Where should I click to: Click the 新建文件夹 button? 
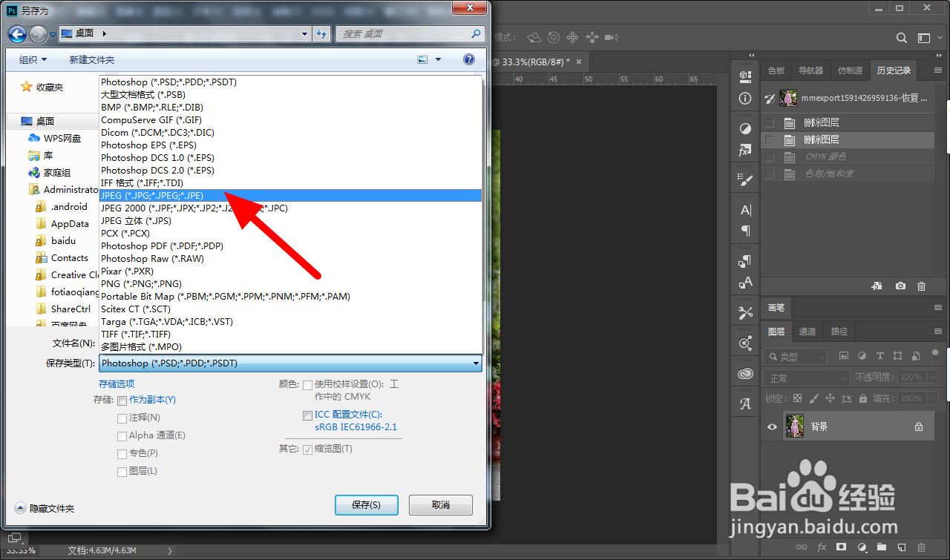click(92, 60)
